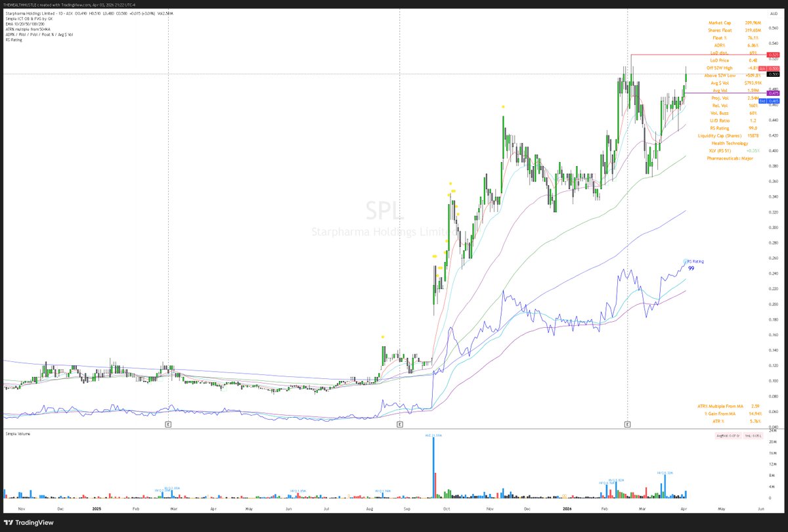
Task: Click the Sep label on the time axis
Action: (407, 509)
